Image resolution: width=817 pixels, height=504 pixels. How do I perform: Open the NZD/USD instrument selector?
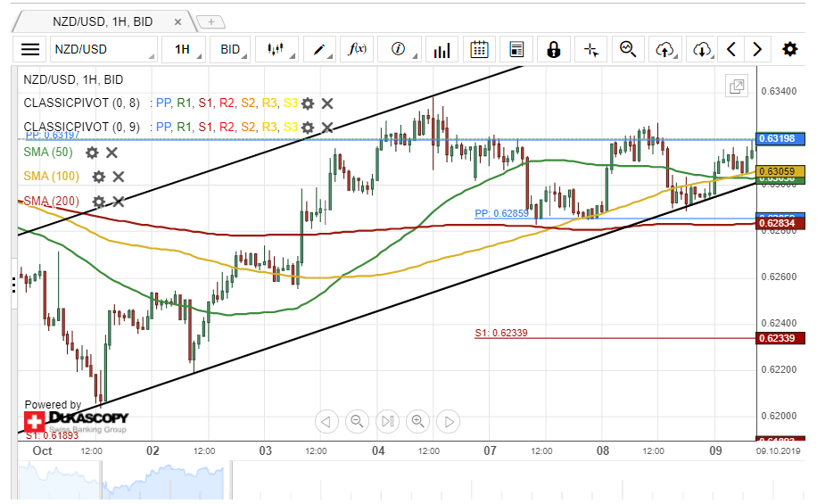point(103,49)
